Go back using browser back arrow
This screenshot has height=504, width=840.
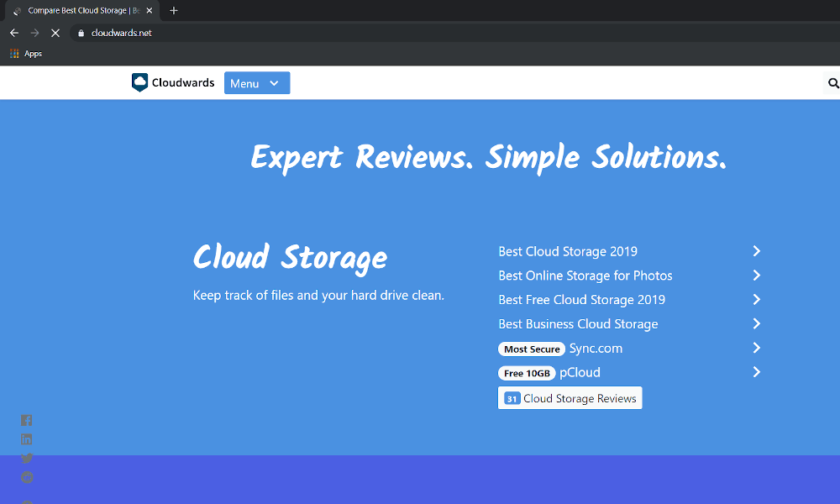(14, 33)
